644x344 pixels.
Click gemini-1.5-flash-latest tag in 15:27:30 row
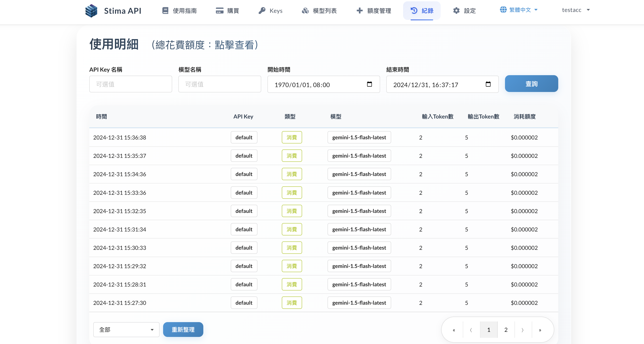[x=359, y=303]
